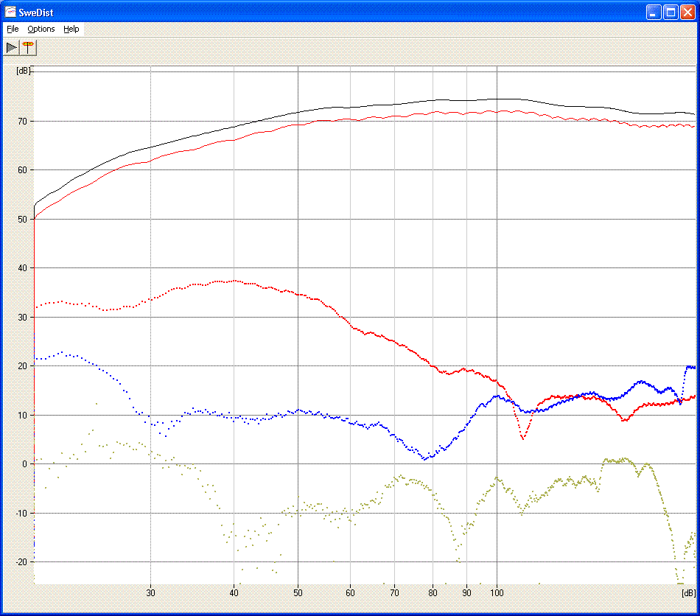Image resolution: width=700 pixels, height=616 pixels.
Task: Click the 100 label on the X axis
Action: pos(497,592)
